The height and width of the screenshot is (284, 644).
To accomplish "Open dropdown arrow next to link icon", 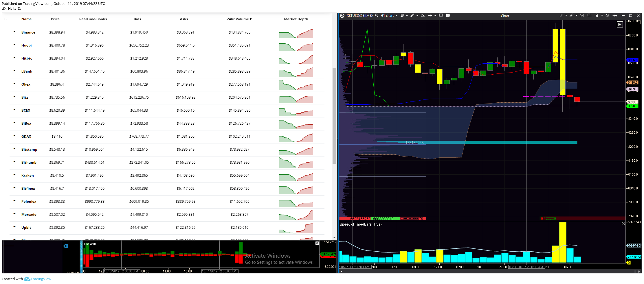I will [x=577, y=16].
